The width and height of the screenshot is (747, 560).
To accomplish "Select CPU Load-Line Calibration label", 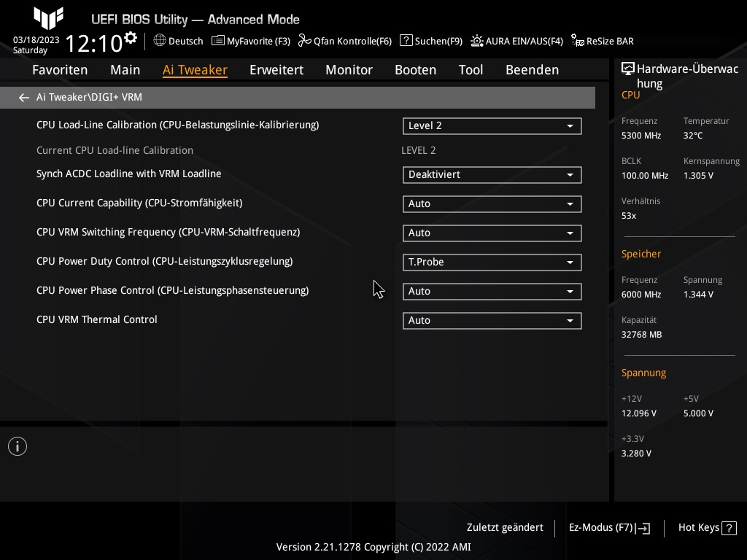I will pos(178,125).
